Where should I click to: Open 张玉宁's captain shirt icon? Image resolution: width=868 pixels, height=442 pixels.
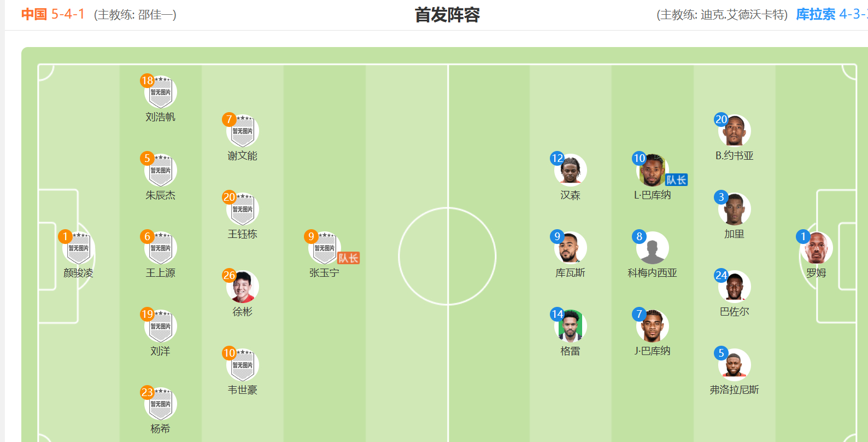pos(325,249)
